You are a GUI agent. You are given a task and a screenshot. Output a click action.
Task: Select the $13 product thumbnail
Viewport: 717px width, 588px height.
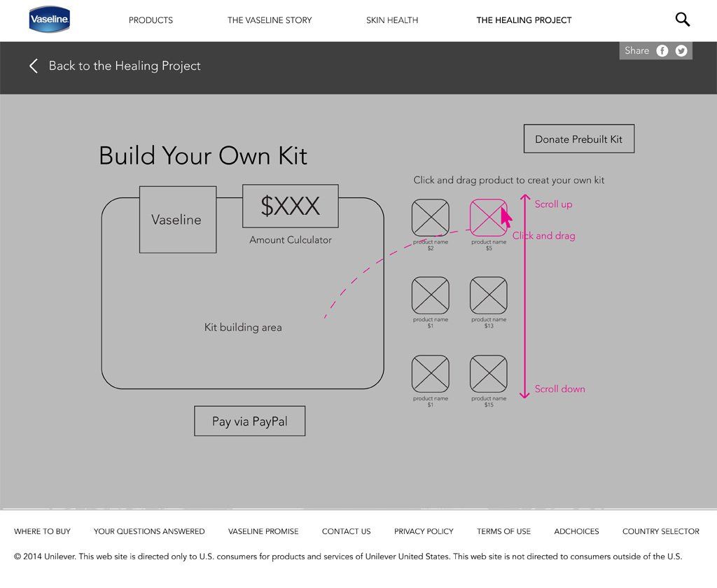click(x=488, y=295)
